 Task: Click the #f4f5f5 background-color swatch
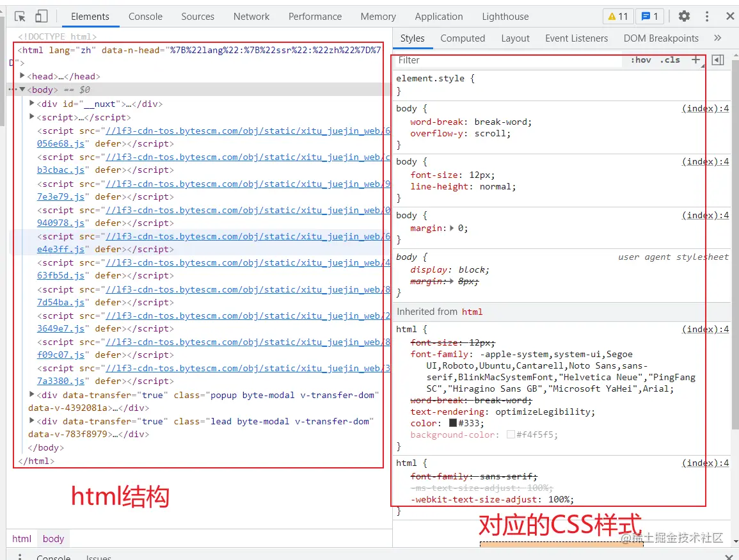pos(511,435)
